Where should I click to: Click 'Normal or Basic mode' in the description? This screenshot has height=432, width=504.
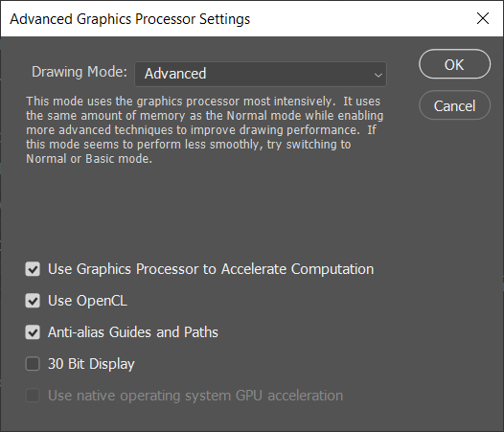(89, 158)
